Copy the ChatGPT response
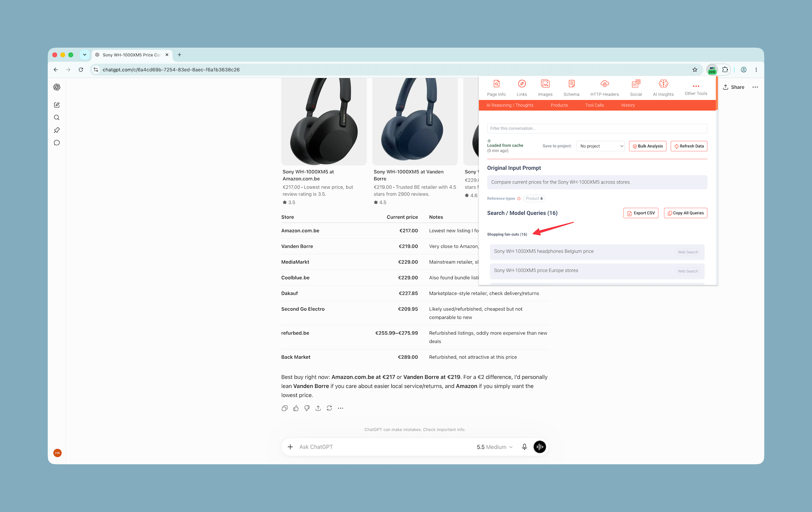 coord(285,408)
